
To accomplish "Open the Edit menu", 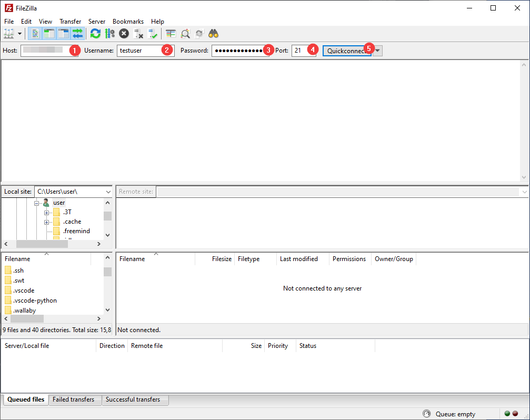I will tap(26, 21).
